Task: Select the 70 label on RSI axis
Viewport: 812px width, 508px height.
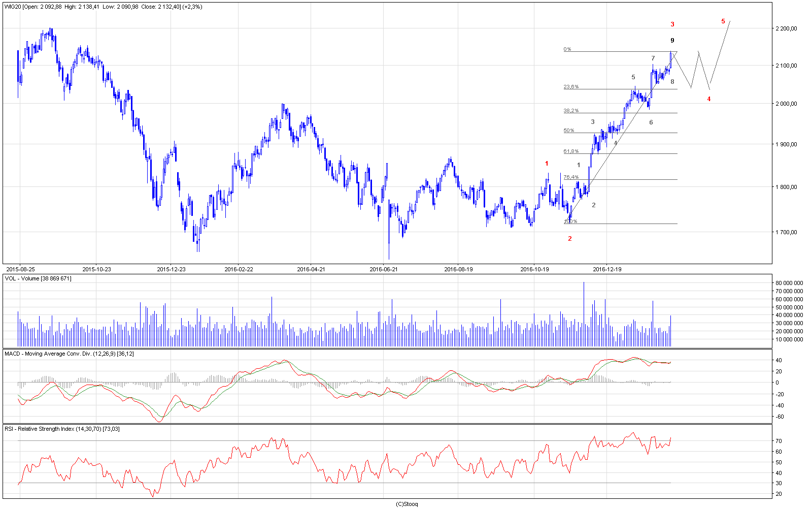Action: (x=779, y=441)
